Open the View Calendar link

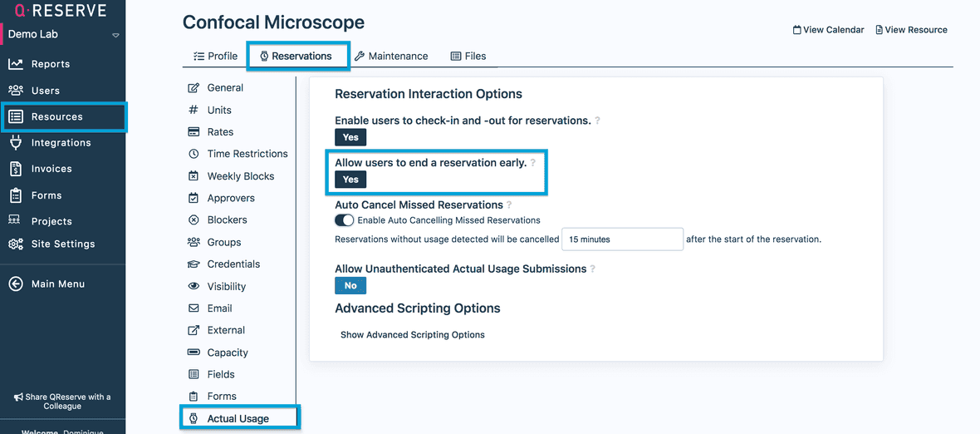click(828, 30)
